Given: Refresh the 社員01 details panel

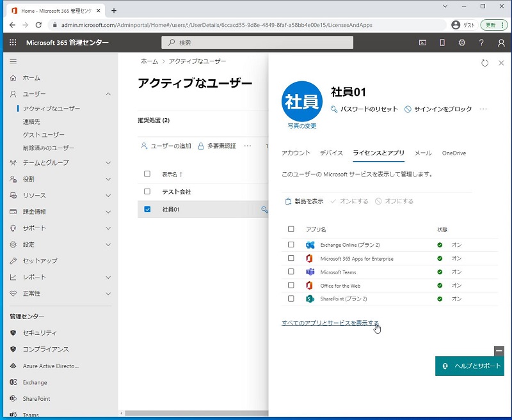Looking at the screenshot, I should (484, 63).
